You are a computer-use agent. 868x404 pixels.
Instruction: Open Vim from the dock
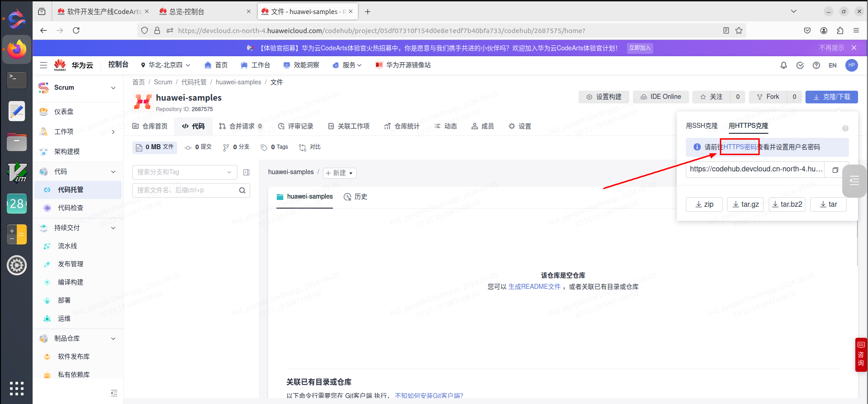click(x=17, y=172)
